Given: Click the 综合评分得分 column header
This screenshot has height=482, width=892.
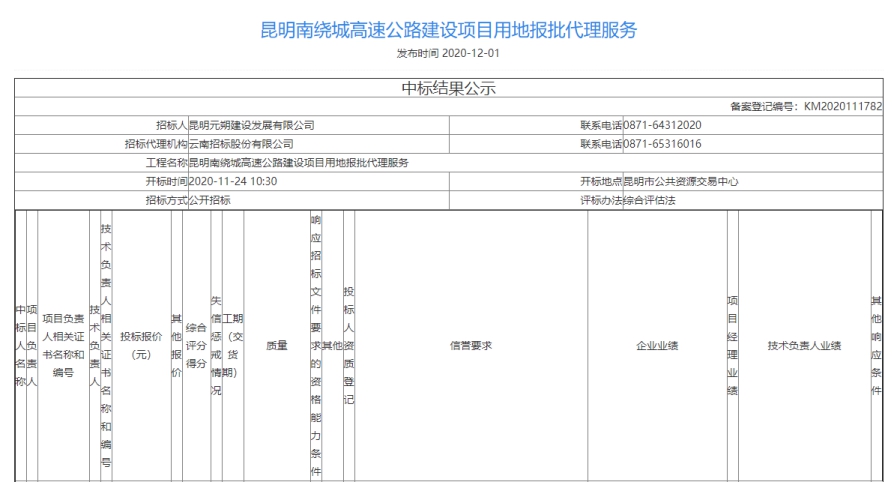Looking at the screenshot, I should [x=197, y=345].
